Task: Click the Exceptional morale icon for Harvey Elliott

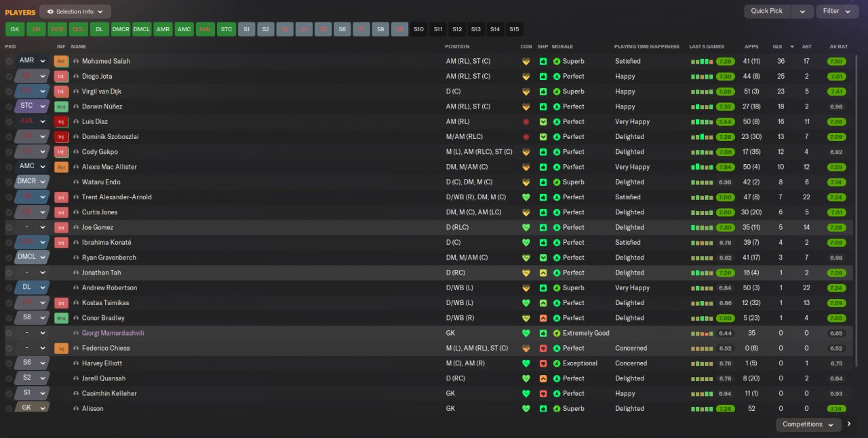Action: (x=557, y=363)
